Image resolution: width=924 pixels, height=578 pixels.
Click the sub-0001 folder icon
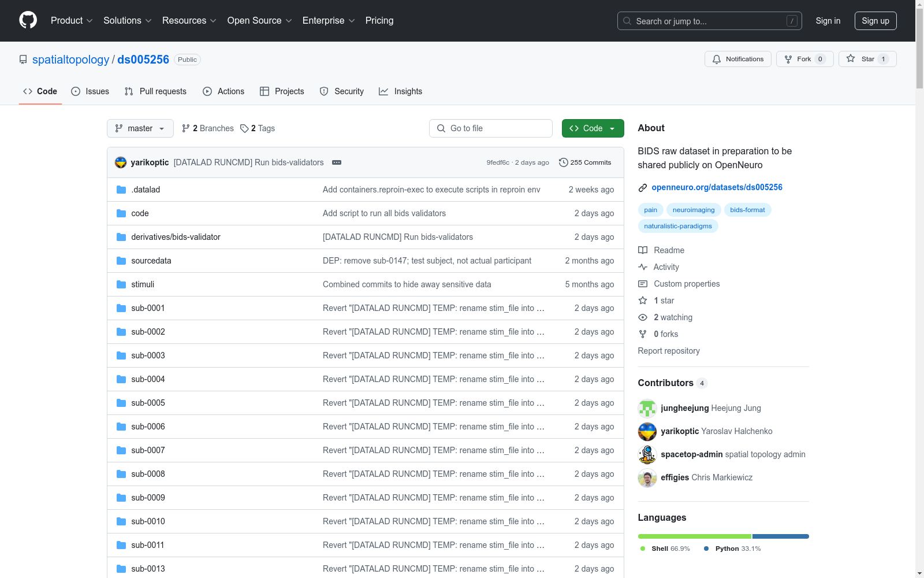[x=121, y=308]
